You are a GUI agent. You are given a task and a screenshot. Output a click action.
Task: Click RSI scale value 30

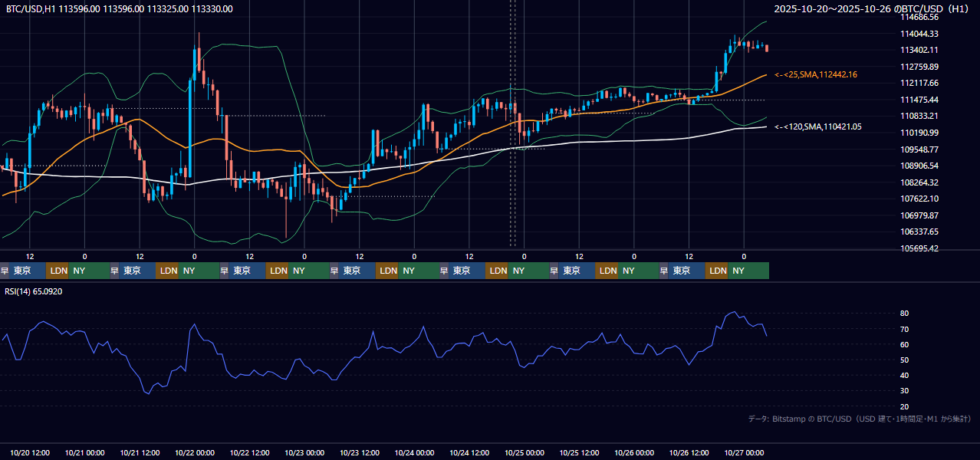(905, 391)
